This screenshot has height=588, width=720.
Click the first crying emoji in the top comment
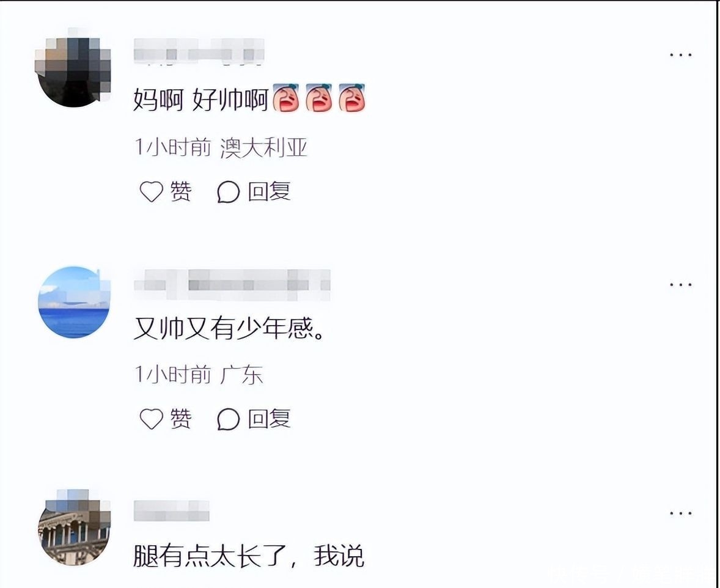(x=286, y=98)
